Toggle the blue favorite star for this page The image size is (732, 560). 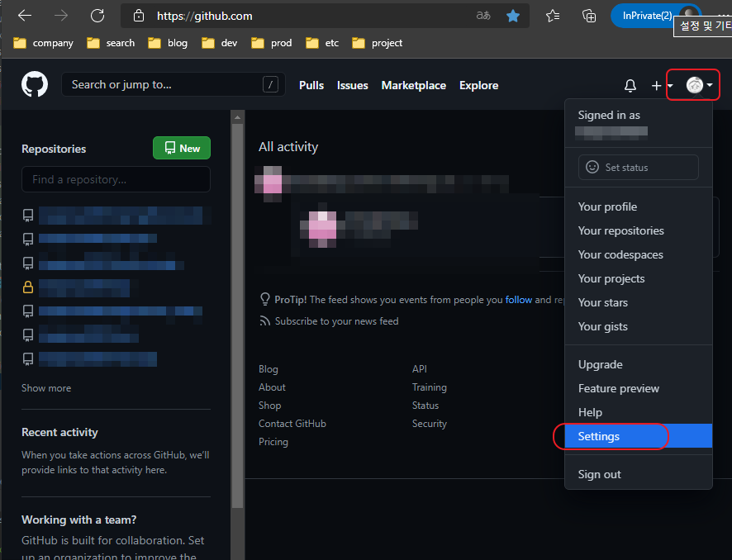coord(512,16)
